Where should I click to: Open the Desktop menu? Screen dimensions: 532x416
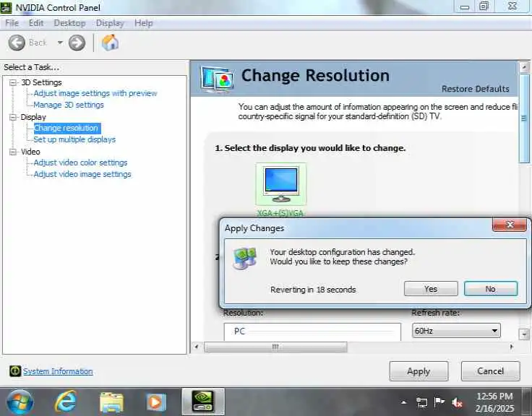coord(69,23)
